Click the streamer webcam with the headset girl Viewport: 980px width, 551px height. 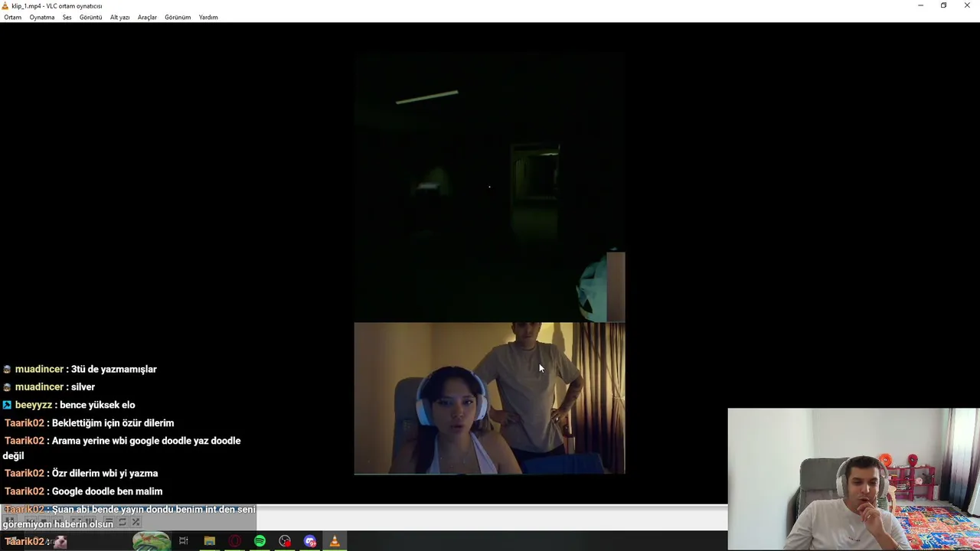point(489,399)
